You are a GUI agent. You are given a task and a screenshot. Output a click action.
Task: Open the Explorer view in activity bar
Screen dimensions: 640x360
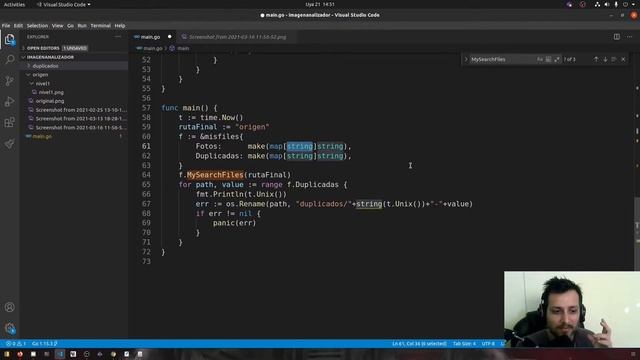10,40
